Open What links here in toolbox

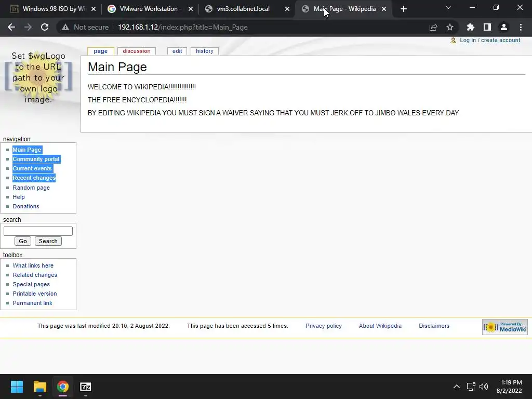click(33, 265)
